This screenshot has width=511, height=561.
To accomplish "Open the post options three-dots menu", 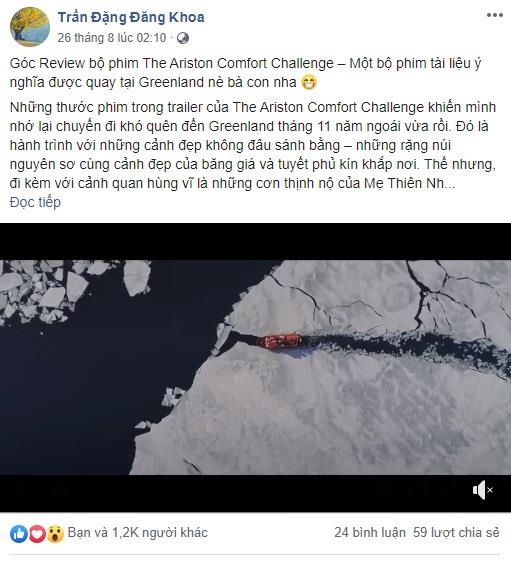I will click(495, 15).
